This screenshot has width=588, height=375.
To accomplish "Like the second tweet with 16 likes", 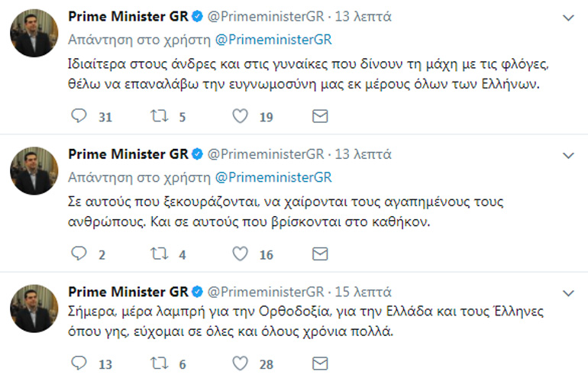I will (x=240, y=254).
